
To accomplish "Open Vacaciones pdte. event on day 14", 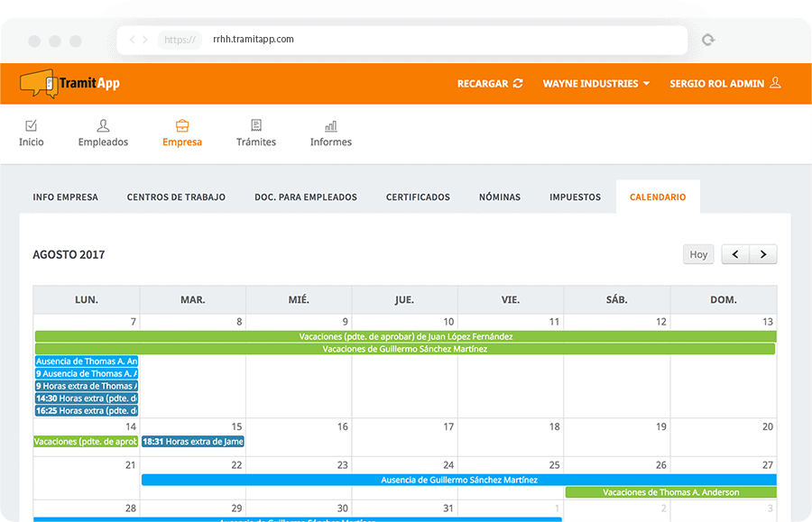I will pos(86,441).
